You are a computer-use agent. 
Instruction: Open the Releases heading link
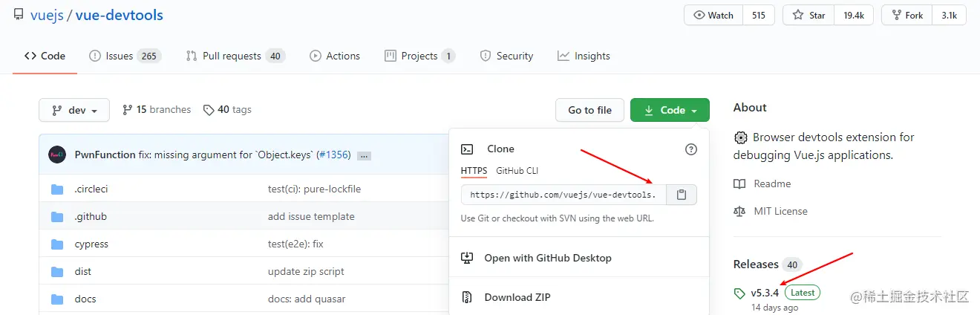click(756, 264)
